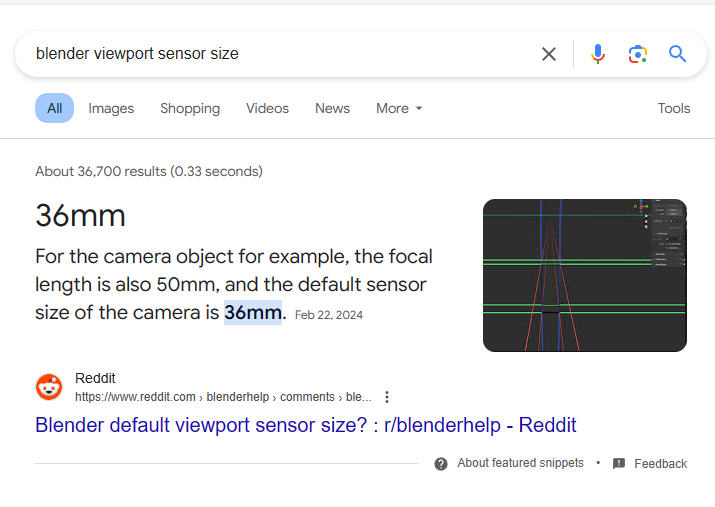Switch to the Images tab

coord(111,108)
